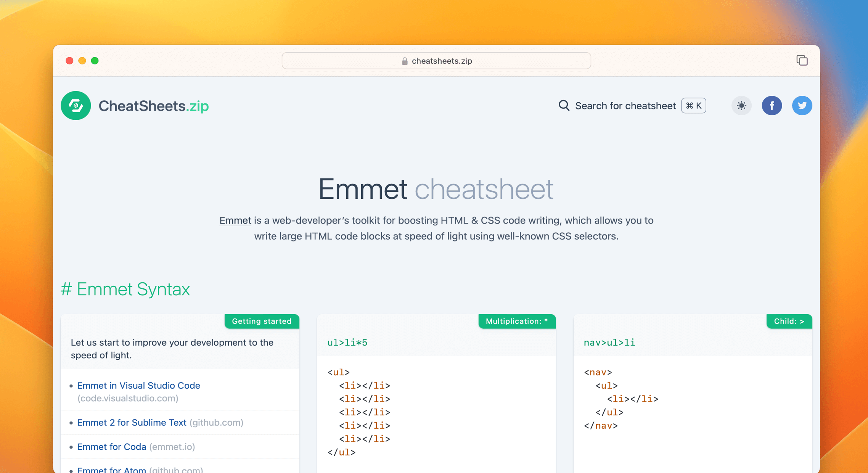Open the Emmet for Coda link

[112, 447]
